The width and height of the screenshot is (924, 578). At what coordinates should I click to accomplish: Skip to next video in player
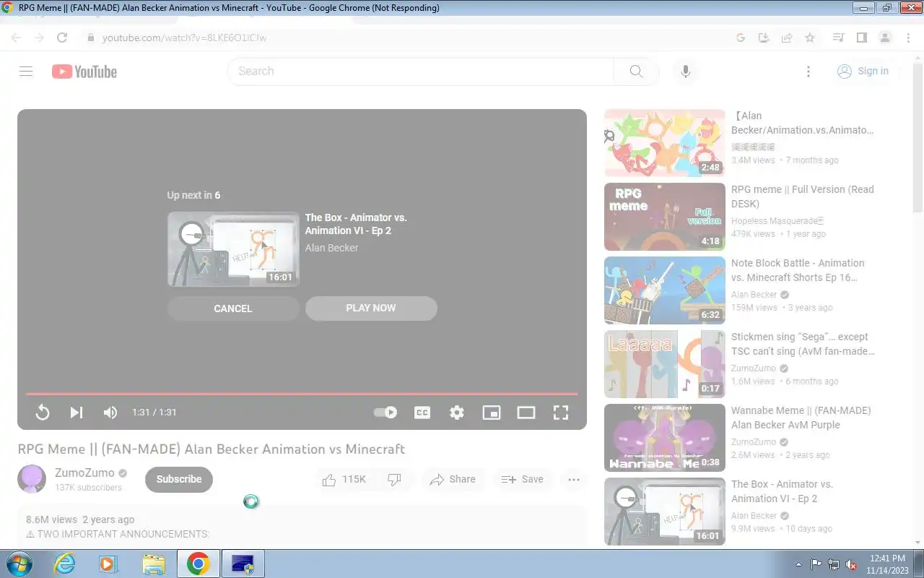click(x=76, y=413)
